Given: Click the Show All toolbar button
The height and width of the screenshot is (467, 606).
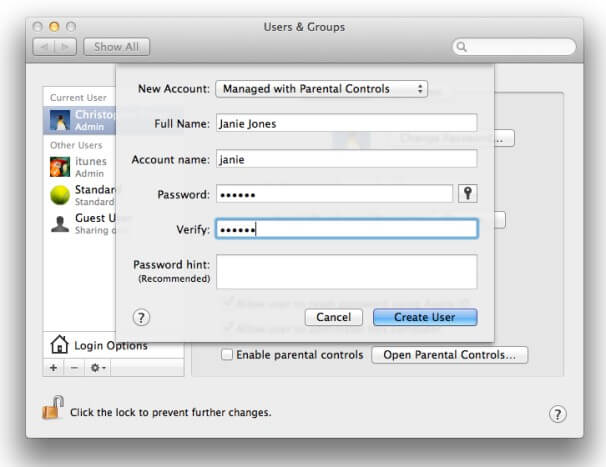Looking at the screenshot, I should (x=117, y=47).
